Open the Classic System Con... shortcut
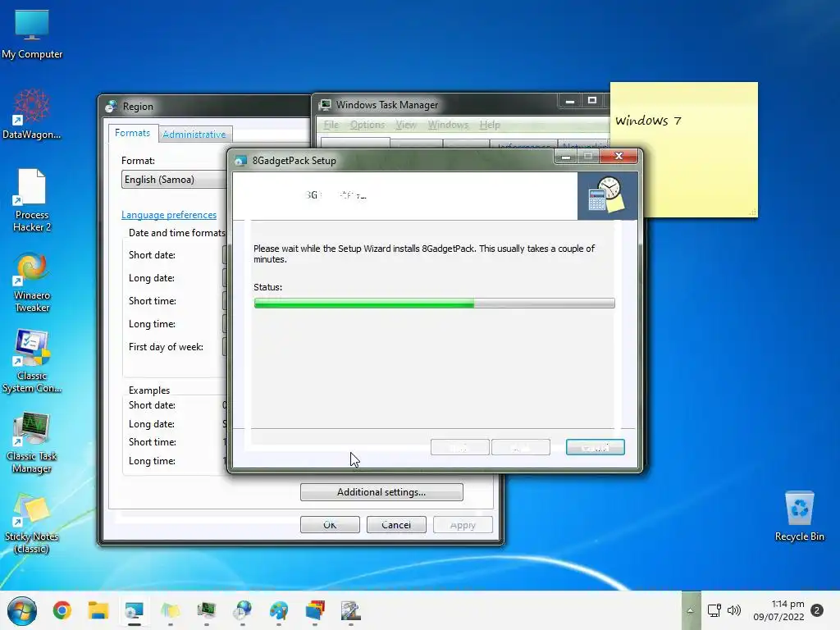The width and height of the screenshot is (840, 630). pos(32,362)
